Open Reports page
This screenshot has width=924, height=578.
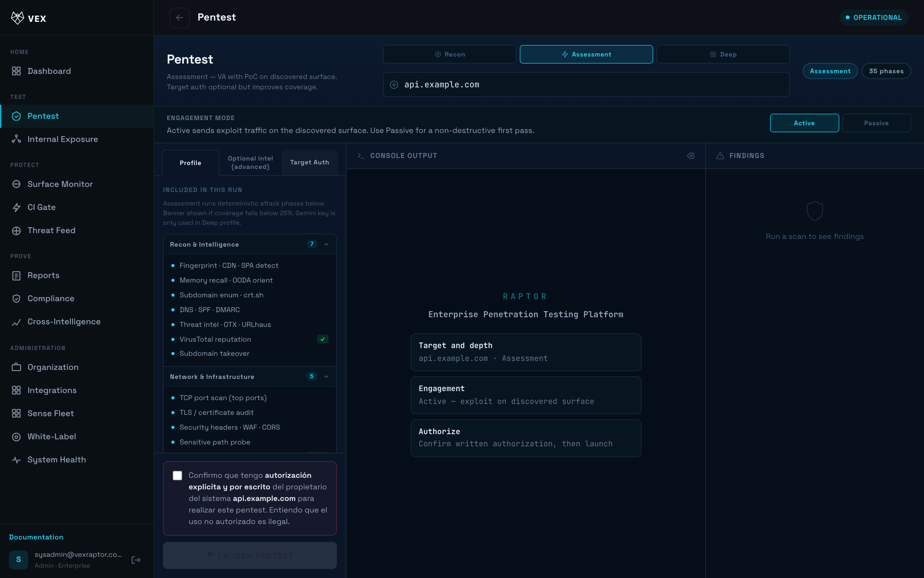click(x=77, y=275)
